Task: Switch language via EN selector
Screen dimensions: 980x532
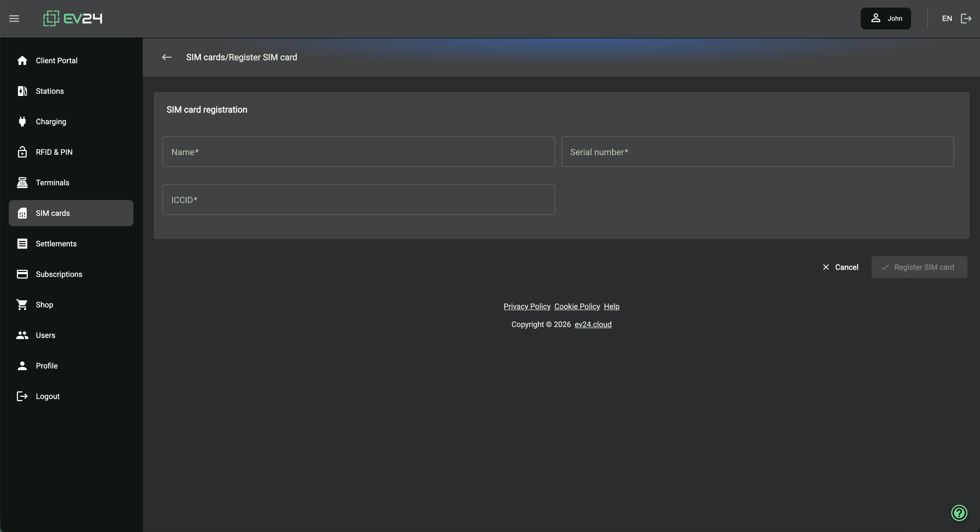Action: coord(946,18)
